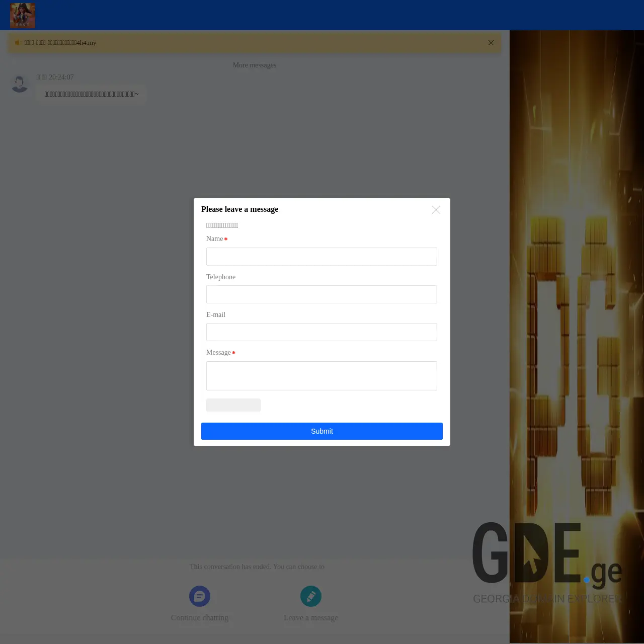Click the Message textarea
644x644 pixels.
[321, 376]
